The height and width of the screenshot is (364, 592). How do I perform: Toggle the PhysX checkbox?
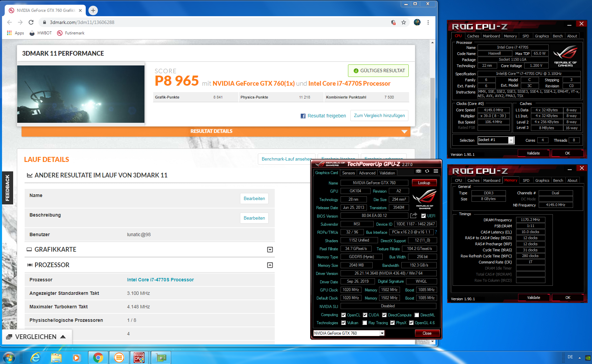[392, 323]
